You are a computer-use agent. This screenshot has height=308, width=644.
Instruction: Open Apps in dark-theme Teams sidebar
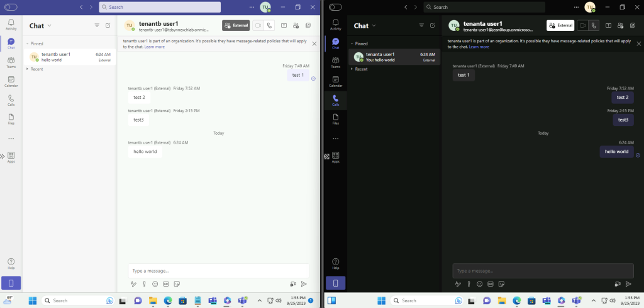click(x=336, y=157)
